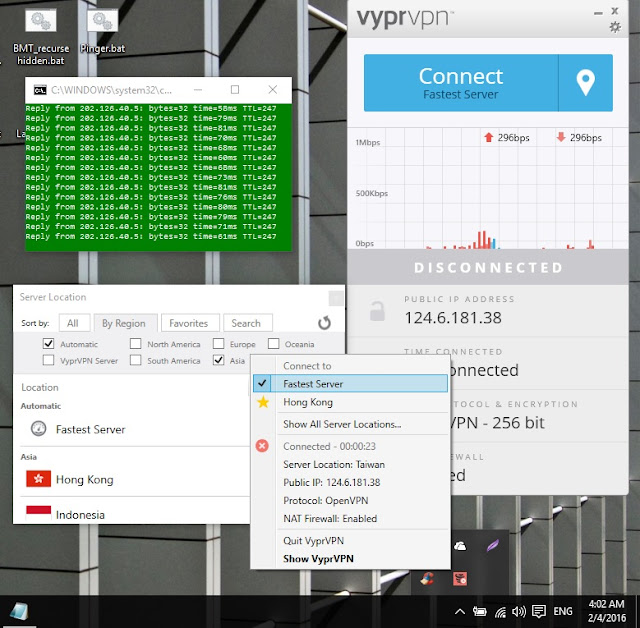Click Connected - 00:00:23 menu entry
The image size is (640, 628).
[x=350, y=446]
